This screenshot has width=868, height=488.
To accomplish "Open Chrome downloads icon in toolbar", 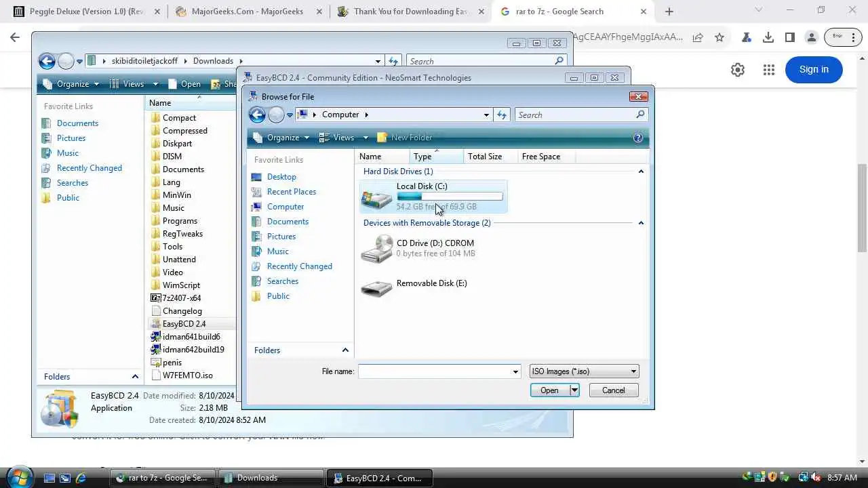I will (x=768, y=38).
